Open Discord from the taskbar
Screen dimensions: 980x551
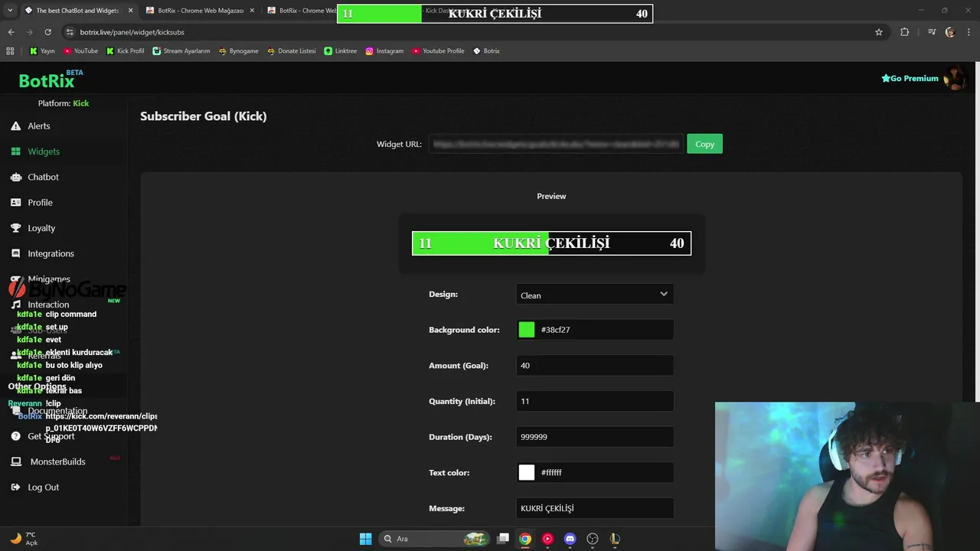[570, 539]
